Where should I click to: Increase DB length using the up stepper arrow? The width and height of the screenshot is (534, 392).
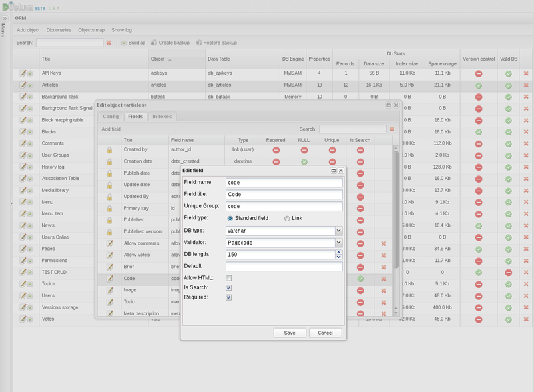[338, 252]
